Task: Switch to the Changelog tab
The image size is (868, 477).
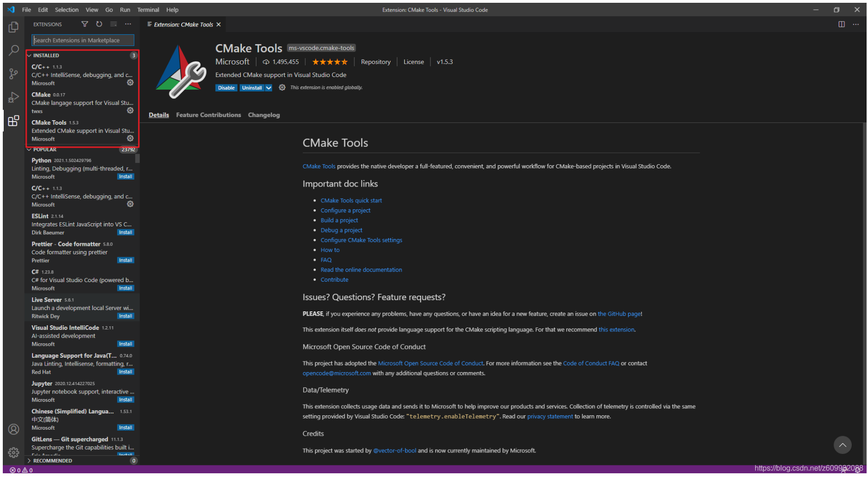Action: click(x=264, y=115)
